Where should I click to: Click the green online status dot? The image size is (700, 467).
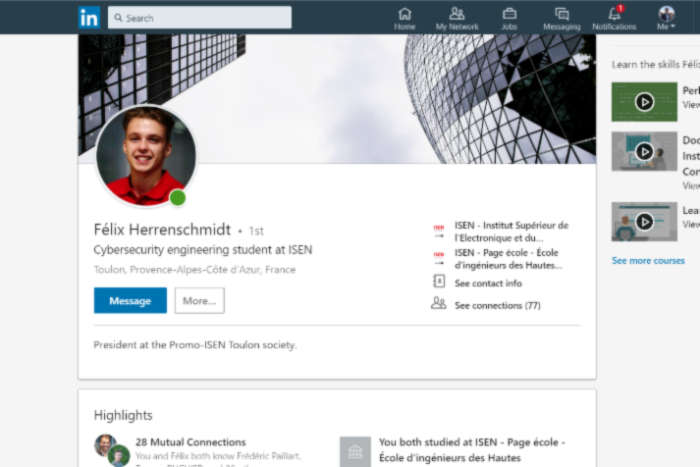tap(178, 197)
